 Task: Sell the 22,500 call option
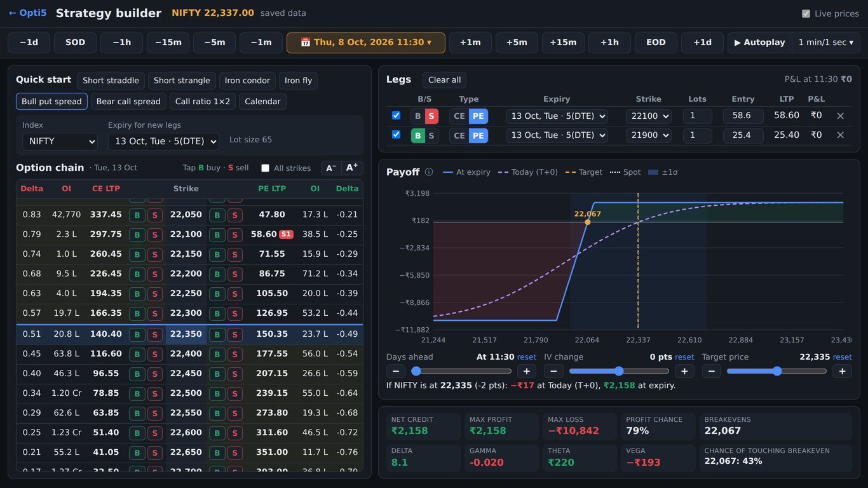click(154, 393)
